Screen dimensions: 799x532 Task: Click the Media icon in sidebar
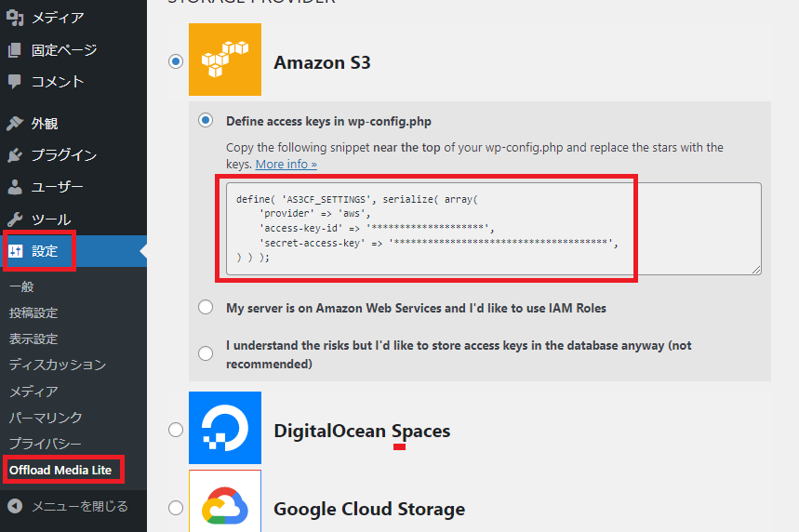pos(15,18)
